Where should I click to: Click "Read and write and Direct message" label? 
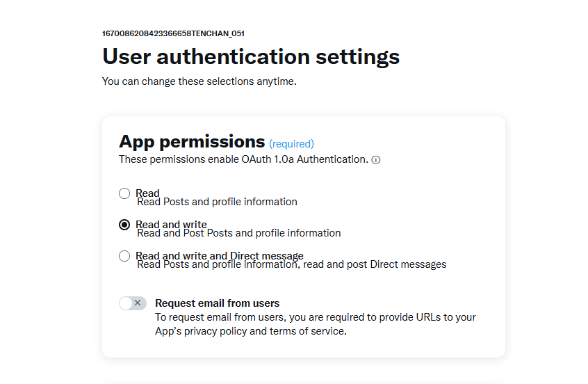pos(219,255)
